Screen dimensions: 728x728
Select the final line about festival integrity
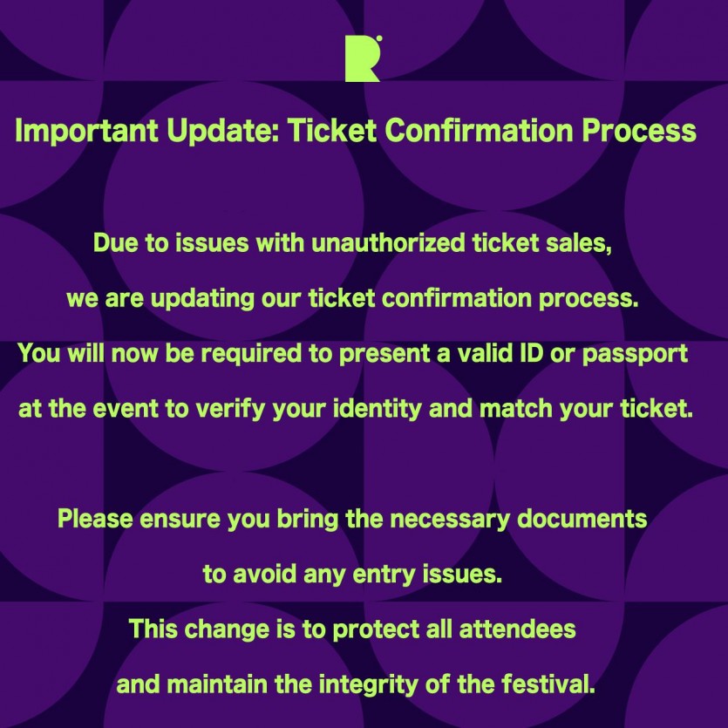click(x=356, y=684)
